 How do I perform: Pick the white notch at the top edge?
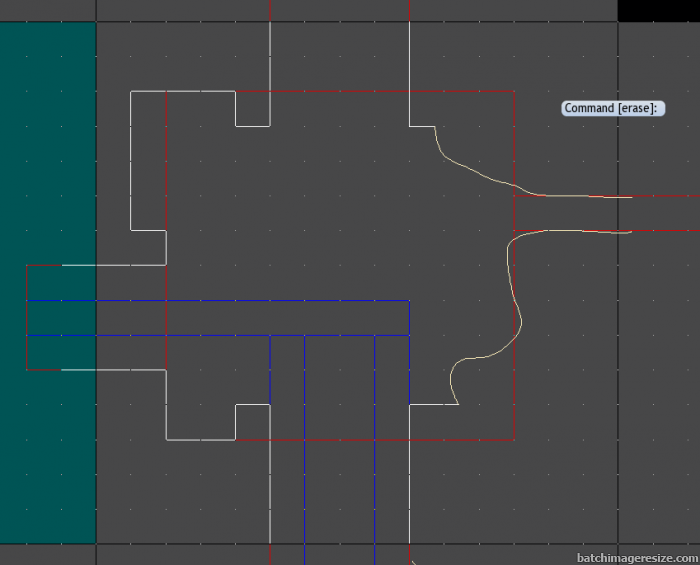pos(252,126)
